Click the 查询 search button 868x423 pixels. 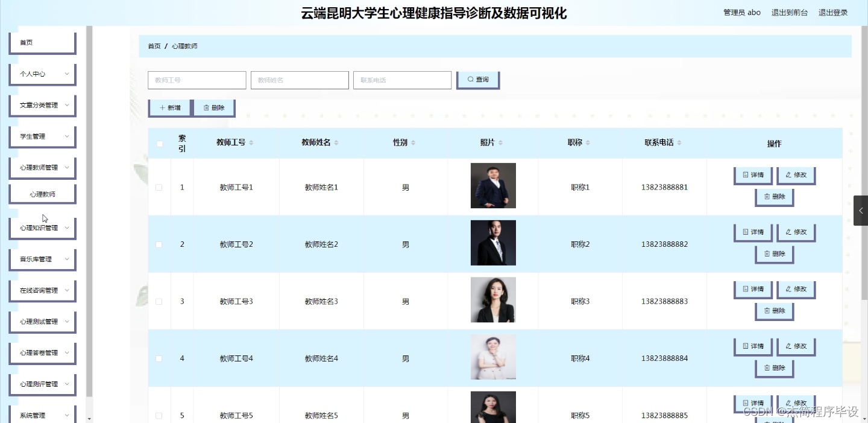(477, 79)
